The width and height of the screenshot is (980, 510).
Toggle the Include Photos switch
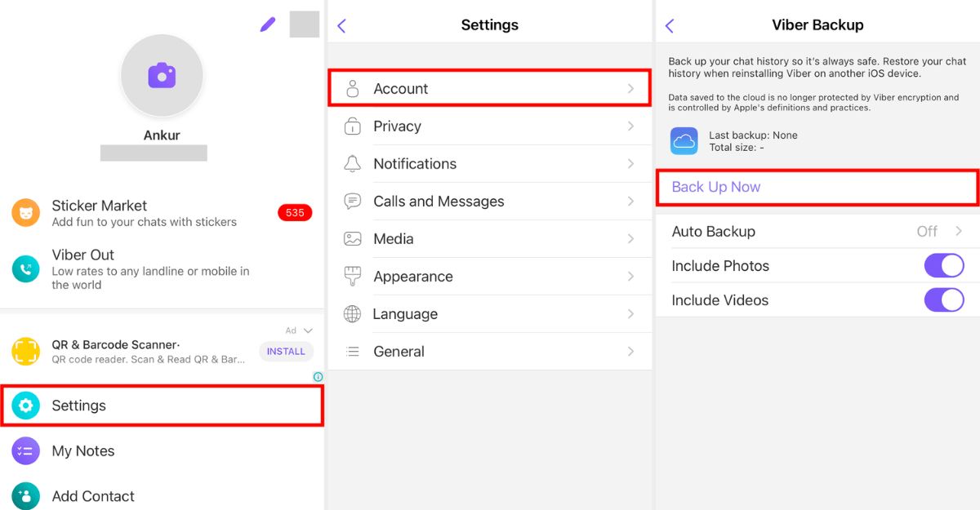[944, 265]
